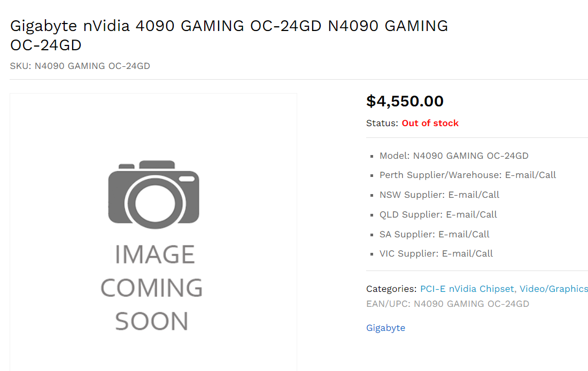Click the word COMING in placeholder image
588x371 pixels.
point(152,288)
